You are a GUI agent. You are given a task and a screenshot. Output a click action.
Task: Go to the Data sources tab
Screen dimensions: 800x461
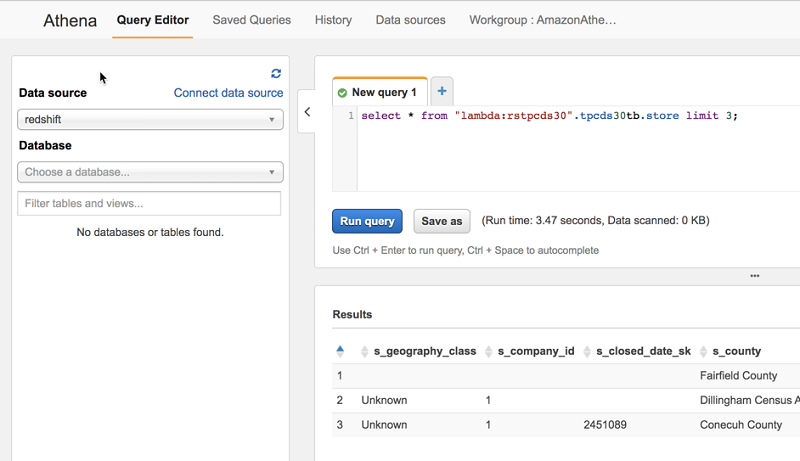pos(410,20)
